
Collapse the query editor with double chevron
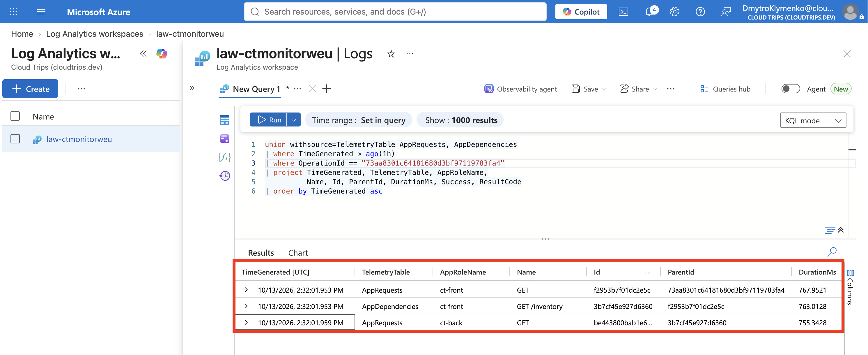tap(841, 230)
